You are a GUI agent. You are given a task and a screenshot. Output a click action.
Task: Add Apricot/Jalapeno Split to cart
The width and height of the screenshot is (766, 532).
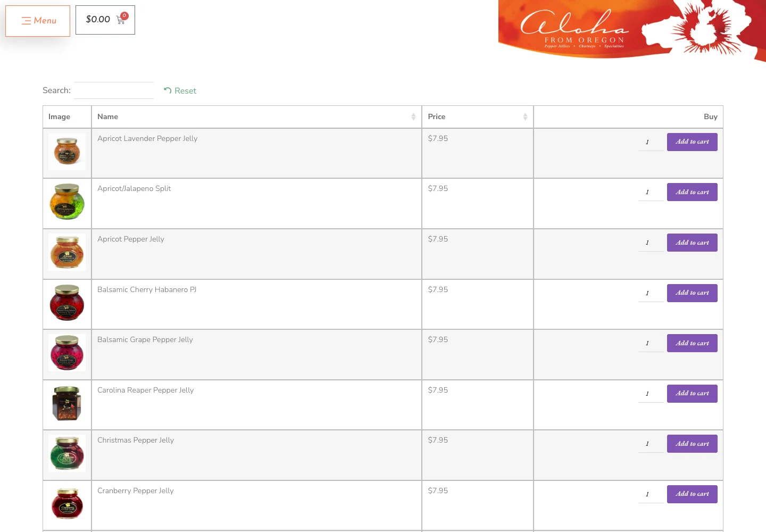point(692,192)
